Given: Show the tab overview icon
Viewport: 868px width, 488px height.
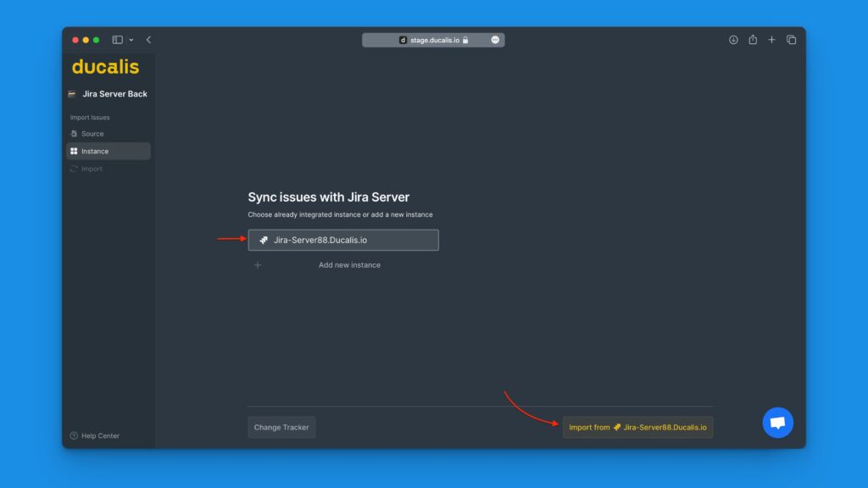Looking at the screenshot, I should tap(791, 40).
